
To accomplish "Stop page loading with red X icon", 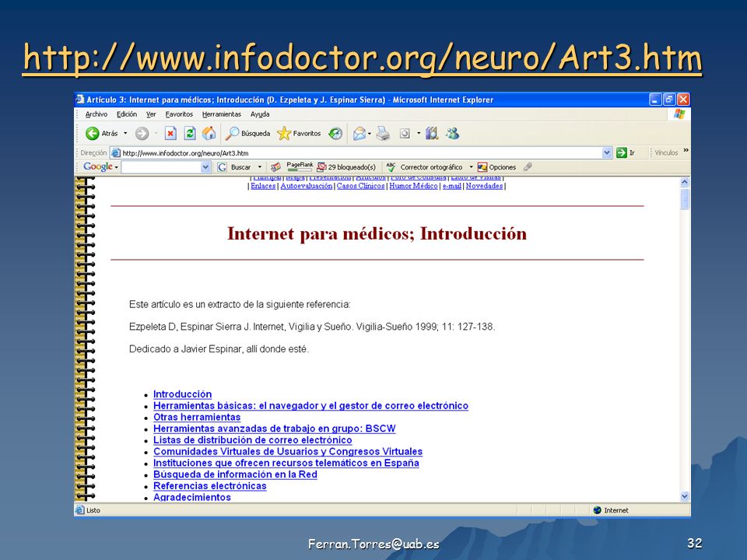I will click(x=170, y=134).
